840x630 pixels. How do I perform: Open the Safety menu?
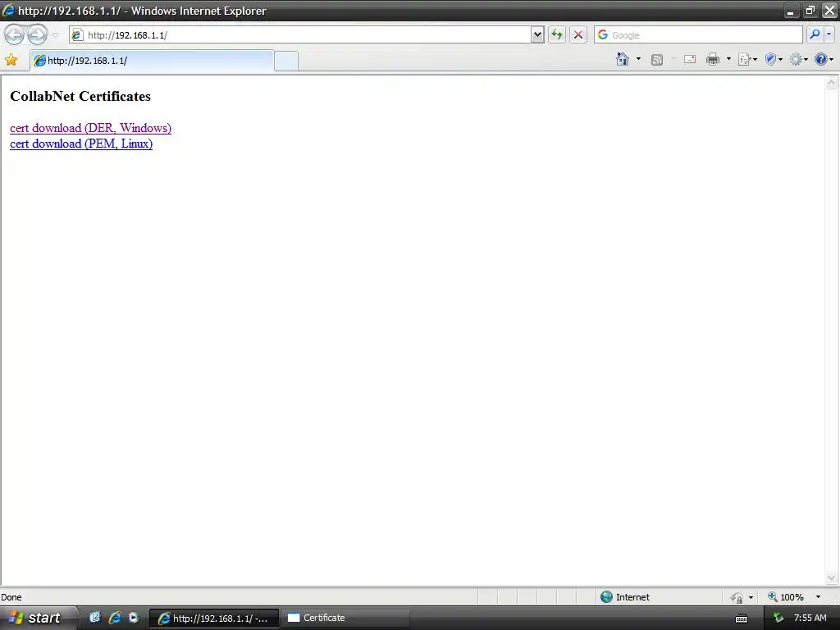click(774, 59)
